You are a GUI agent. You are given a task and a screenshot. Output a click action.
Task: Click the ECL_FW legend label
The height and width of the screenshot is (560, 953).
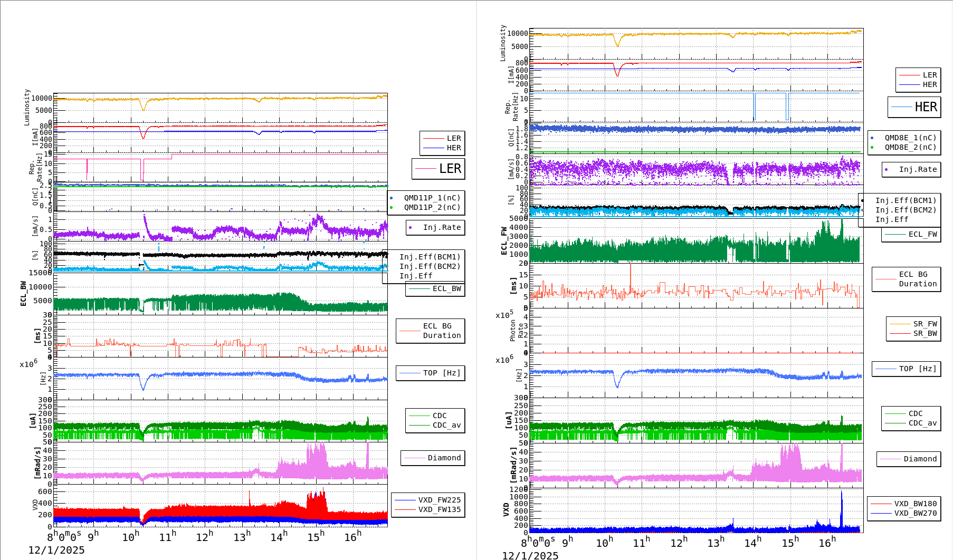922,234
